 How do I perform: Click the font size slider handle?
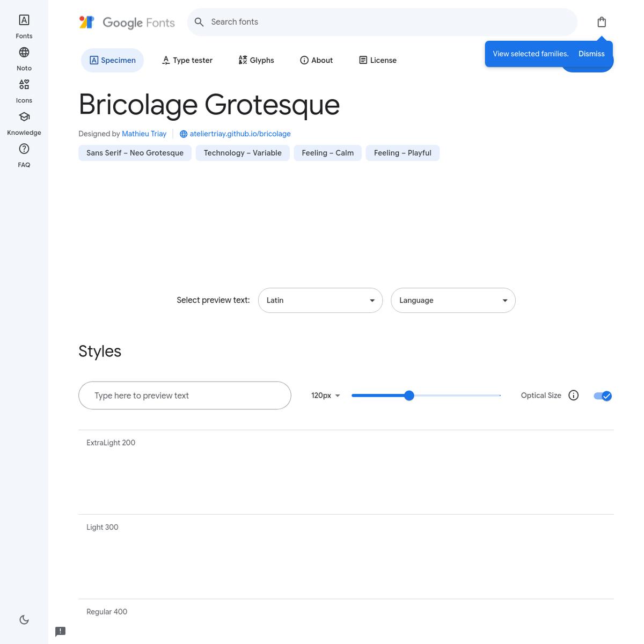click(409, 396)
